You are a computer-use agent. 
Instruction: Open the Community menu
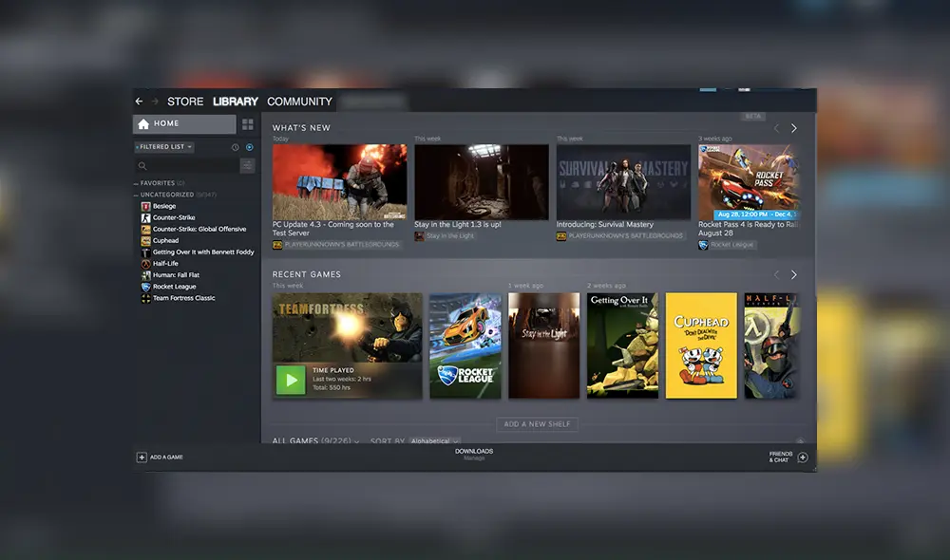[300, 101]
